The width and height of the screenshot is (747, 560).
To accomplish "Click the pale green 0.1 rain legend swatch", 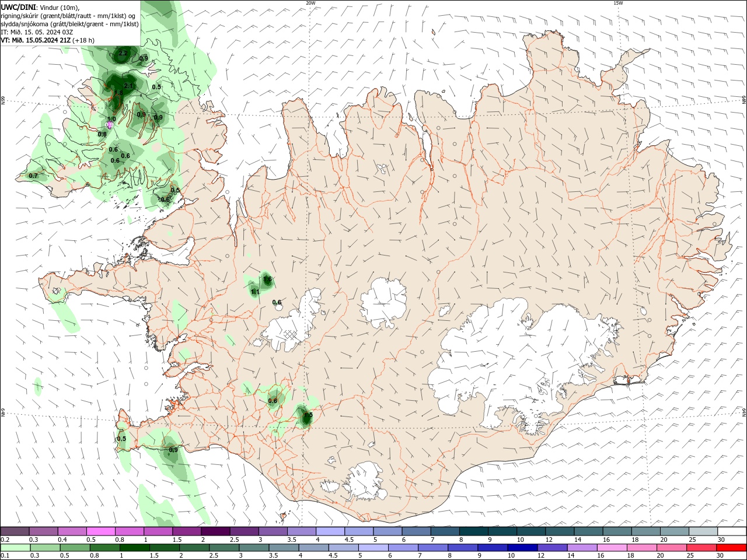I will click(x=15, y=548).
